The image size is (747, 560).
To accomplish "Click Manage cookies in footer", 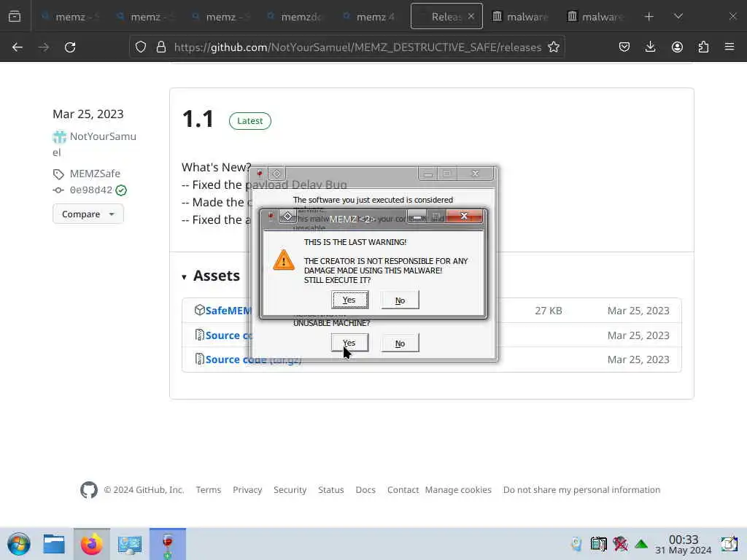I will (x=458, y=489).
